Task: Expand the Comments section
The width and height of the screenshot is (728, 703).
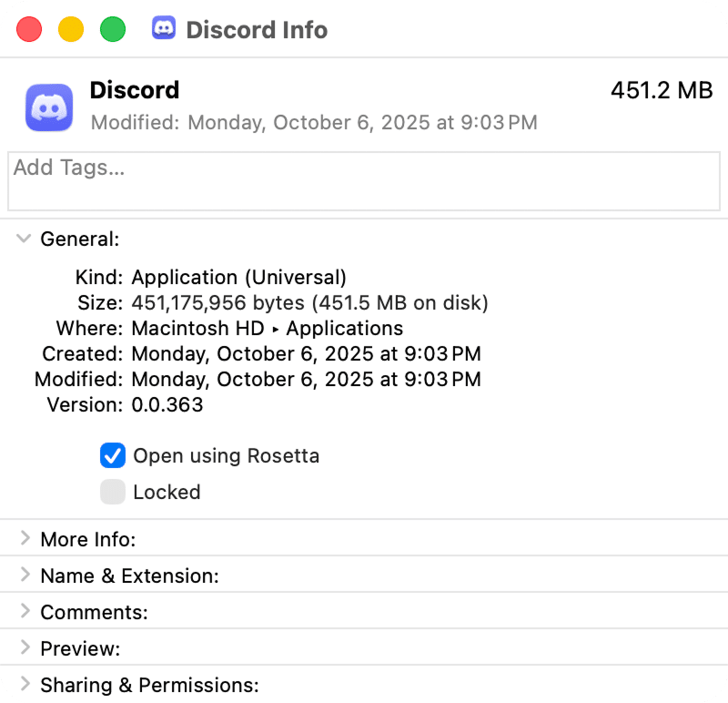Action: pyautogui.click(x=23, y=611)
